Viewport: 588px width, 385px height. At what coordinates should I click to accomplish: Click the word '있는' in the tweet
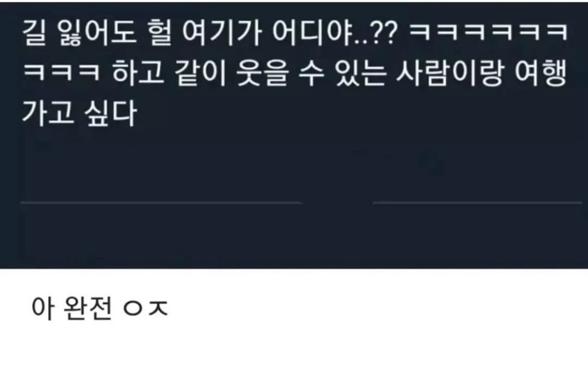click(x=361, y=73)
